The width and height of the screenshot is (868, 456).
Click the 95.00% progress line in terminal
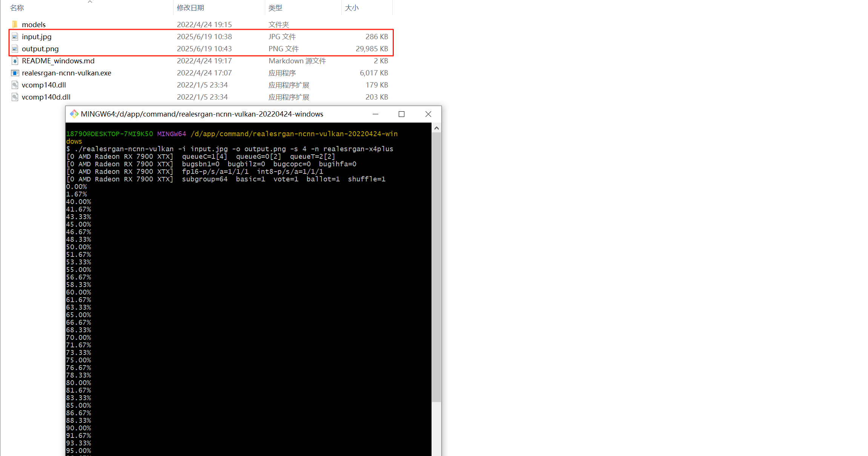(78, 451)
